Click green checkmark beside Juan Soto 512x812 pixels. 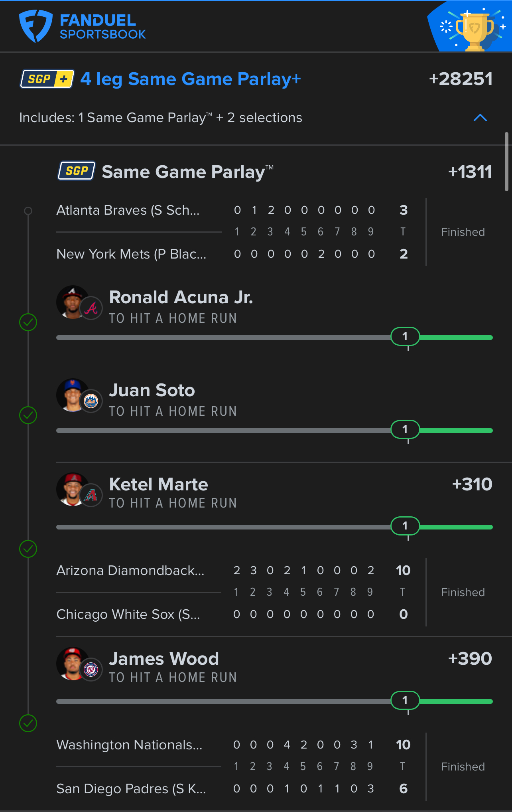coord(28,415)
